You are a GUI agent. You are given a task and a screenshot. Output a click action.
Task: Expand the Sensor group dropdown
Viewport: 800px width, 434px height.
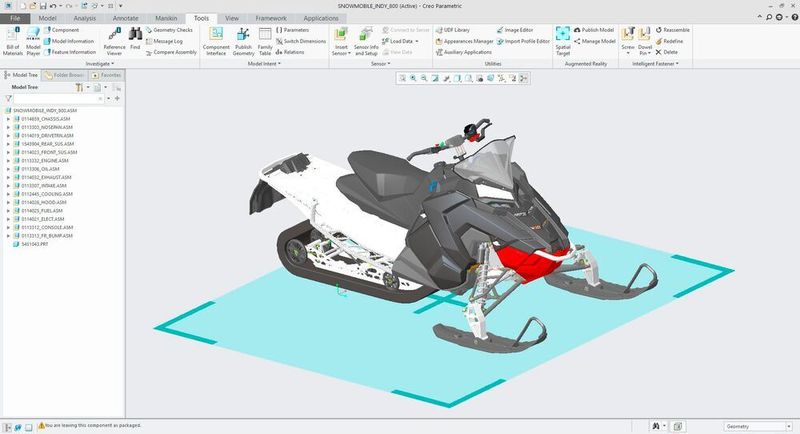(x=381, y=64)
